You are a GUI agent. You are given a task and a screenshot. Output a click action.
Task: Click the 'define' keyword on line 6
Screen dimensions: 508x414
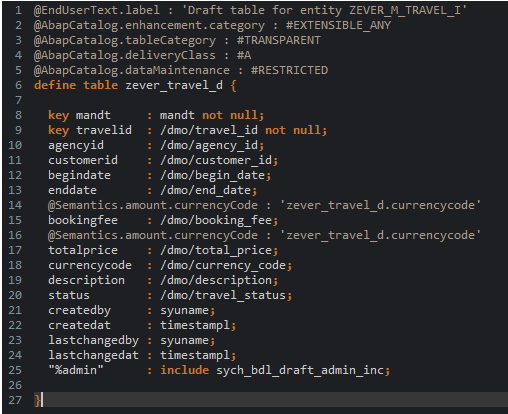click(x=55, y=85)
